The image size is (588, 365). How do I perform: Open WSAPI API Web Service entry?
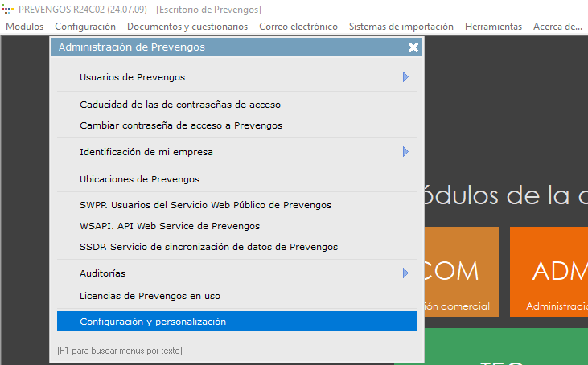tap(170, 226)
